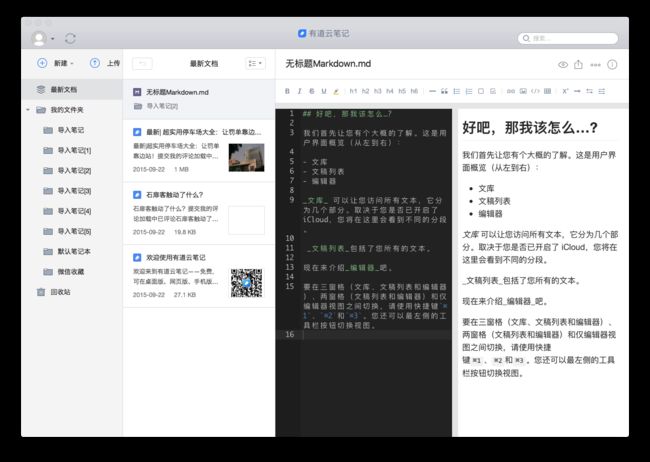The image size is (650, 462).
Task: Open the 导入笔记[1] folder
Action: coord(72,150)
